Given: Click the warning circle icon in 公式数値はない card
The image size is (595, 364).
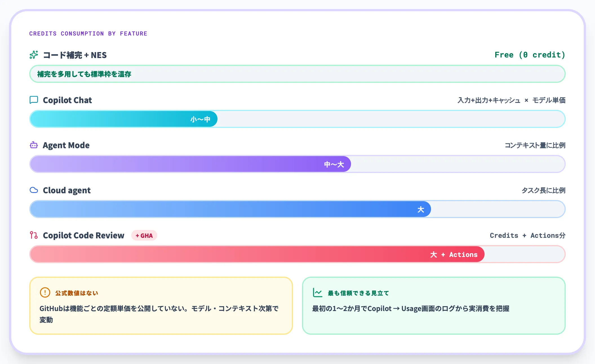Looking at the screenshot, I should coord(45,292).
